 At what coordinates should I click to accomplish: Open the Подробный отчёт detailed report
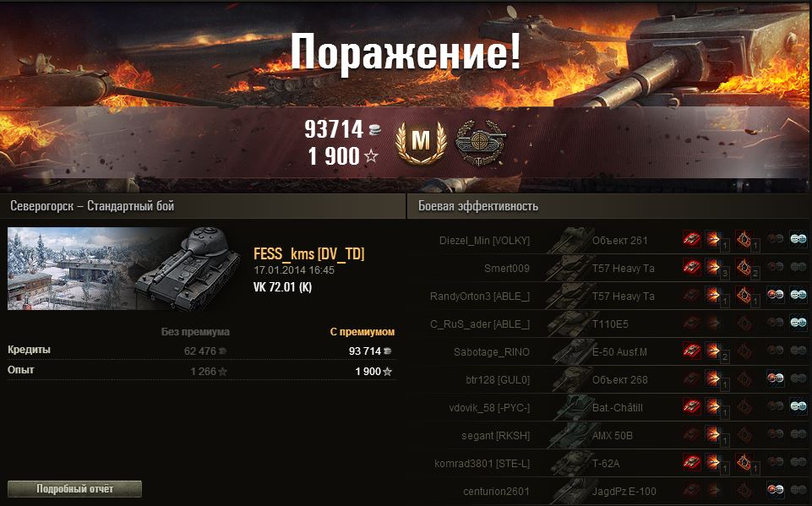(x=74, y=488)
